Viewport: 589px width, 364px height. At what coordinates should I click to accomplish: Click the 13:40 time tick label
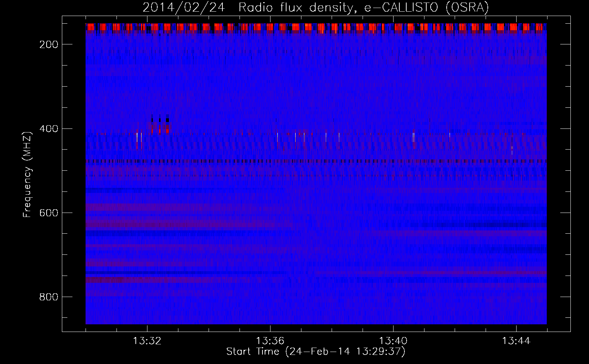coord(393,341)
